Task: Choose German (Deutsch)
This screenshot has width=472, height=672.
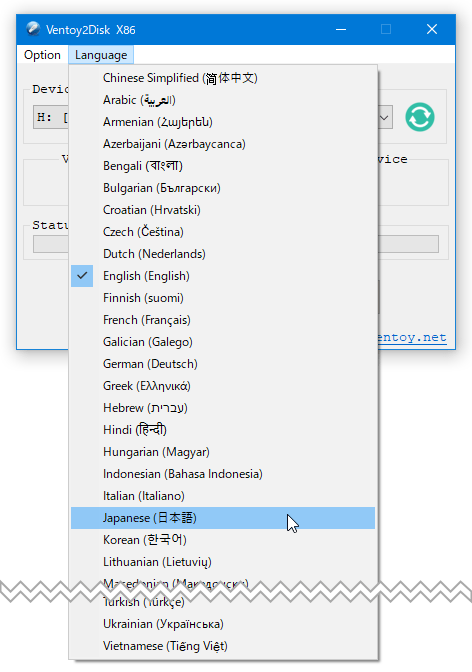Action: tap(223, 364)
